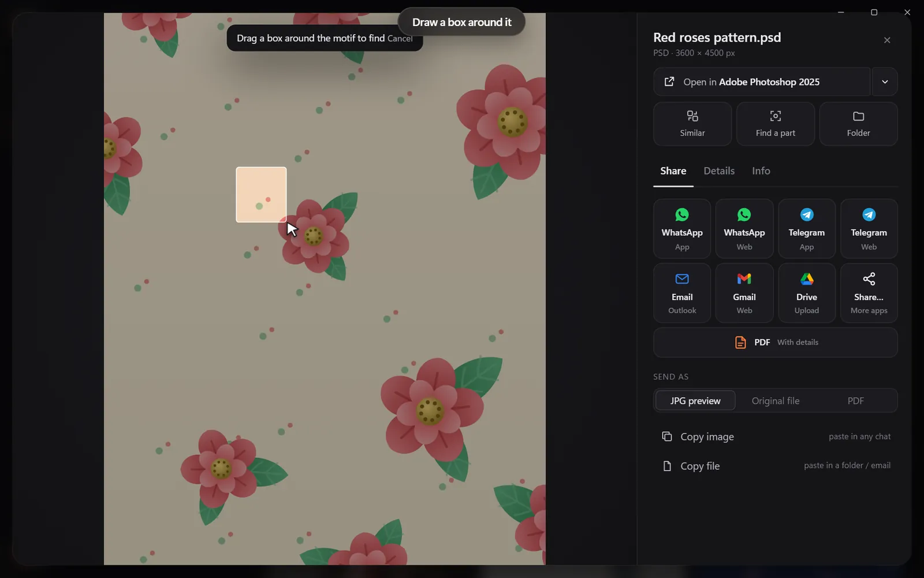924x578 pixels.
Task: Choose PDF send format
Action: pos(856,401)
